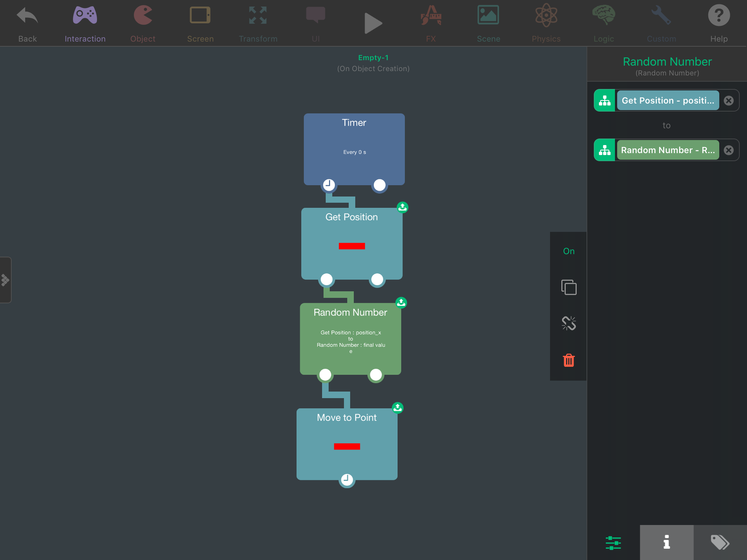The width and height of the screenshot is (747, 560).
Task: Click the unlink connections icon
Action: point(569,323)
